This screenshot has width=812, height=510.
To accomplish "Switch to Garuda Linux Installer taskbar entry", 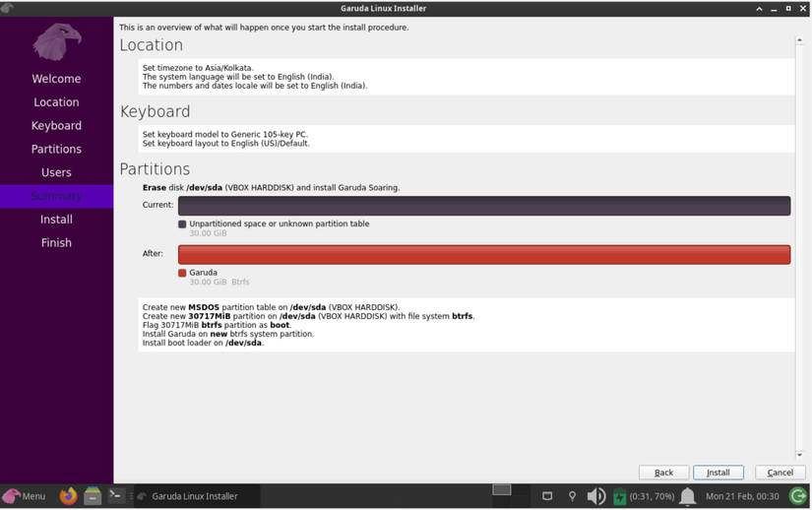I will 195,496.
